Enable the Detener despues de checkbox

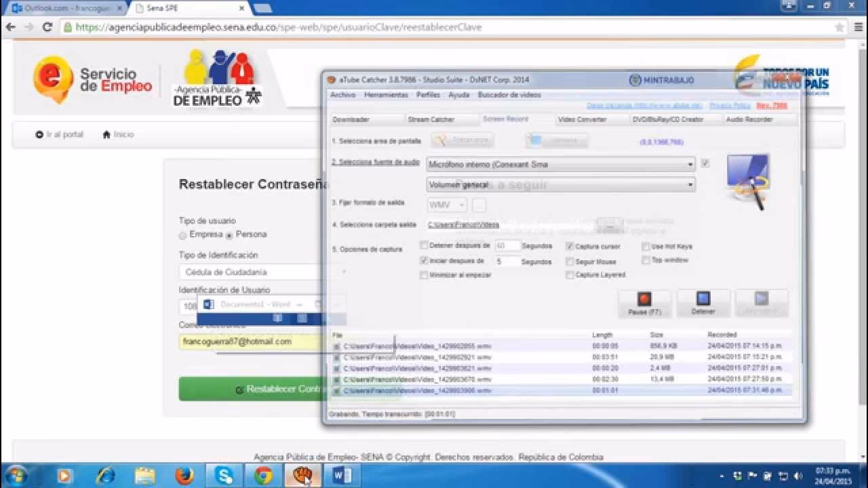[424, 245]
